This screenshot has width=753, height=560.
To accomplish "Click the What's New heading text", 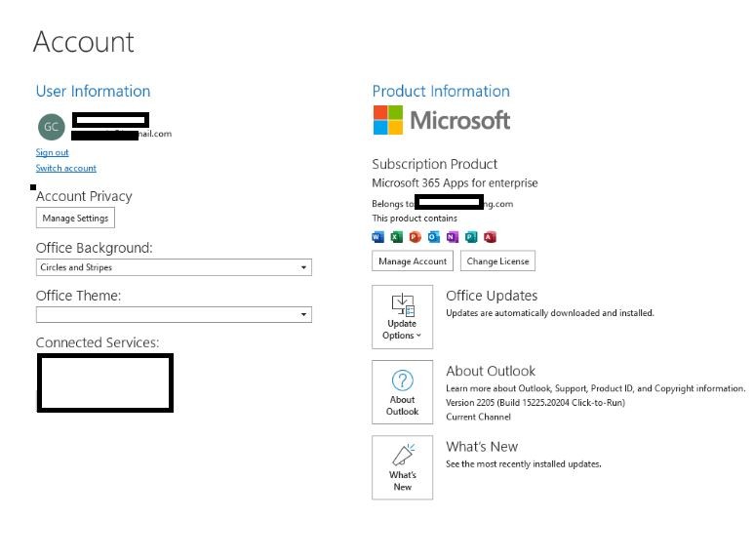I will (482, 447).
